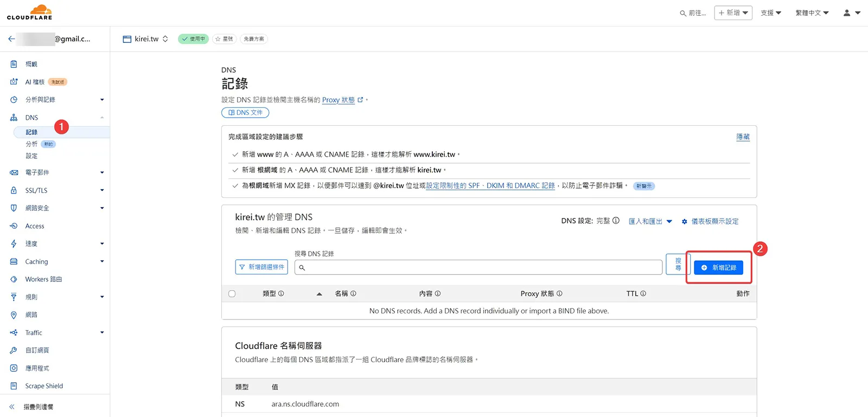Viewport: 868px width, 417px height.
Task: Open AI 稽核 in the sidebar
Action: [x=35, y=82]
